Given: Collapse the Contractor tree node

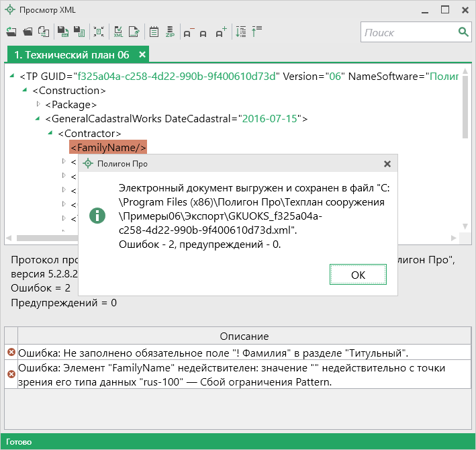Looking at the screenshot, I should click(x=50, y=133).
